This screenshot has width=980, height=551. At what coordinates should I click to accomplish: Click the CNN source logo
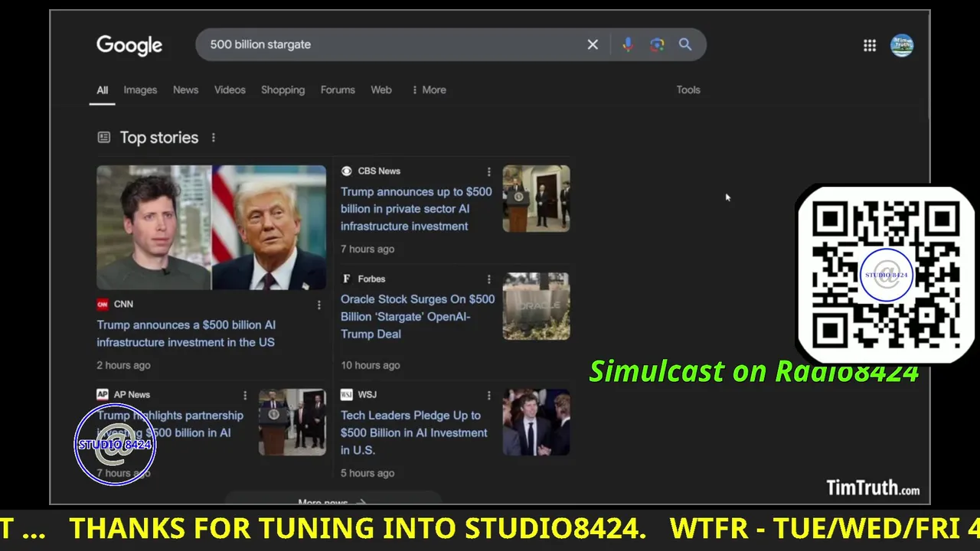click(103, 304)
